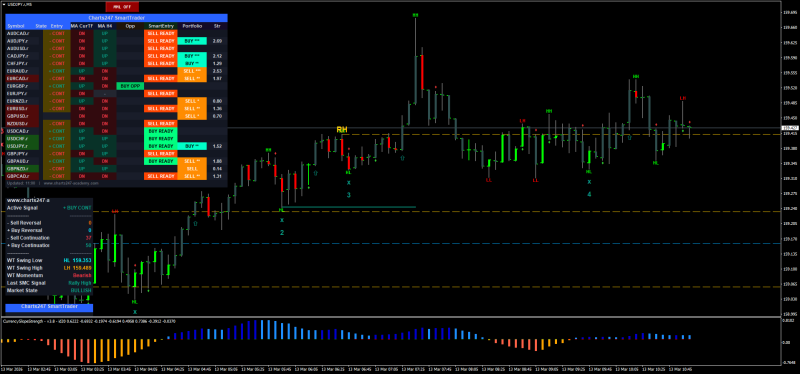Click the WT Swing Low value 159.353
The width and height of the screenshot is (800, 374).
[x=82, y=260]
